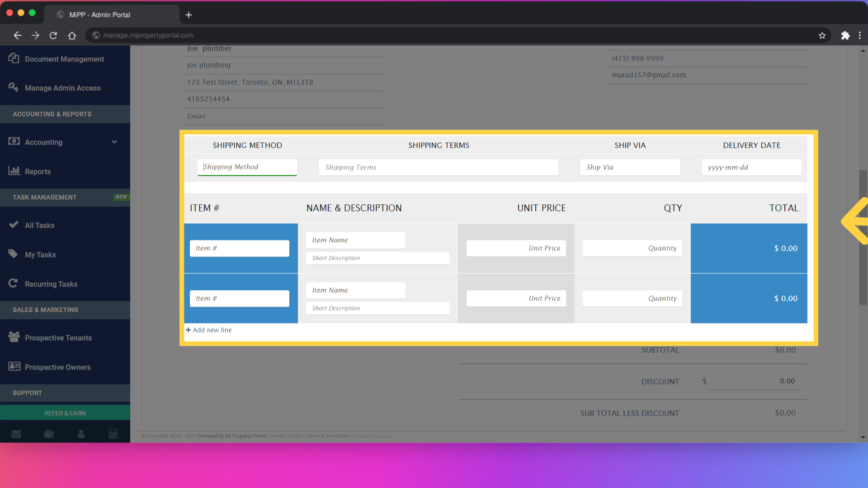Select the MiPP - Admin Portal tab
868x488 pixels.
(x=111, y=14)
